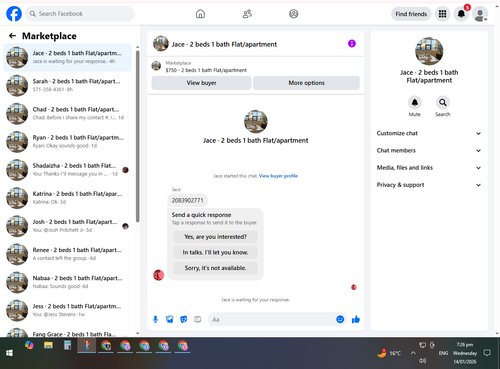Open the account profile menu
Screen dimensions: 500x369
pos(480,14)
